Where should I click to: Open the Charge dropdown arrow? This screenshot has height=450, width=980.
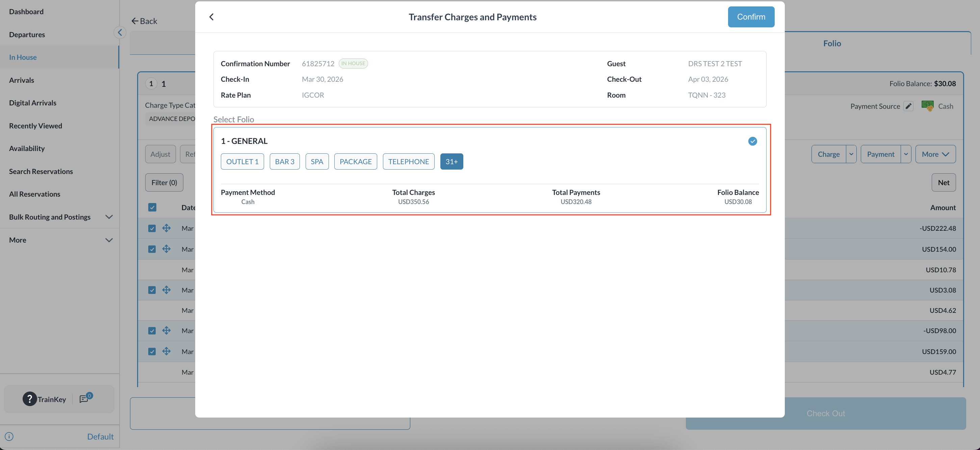851,154
